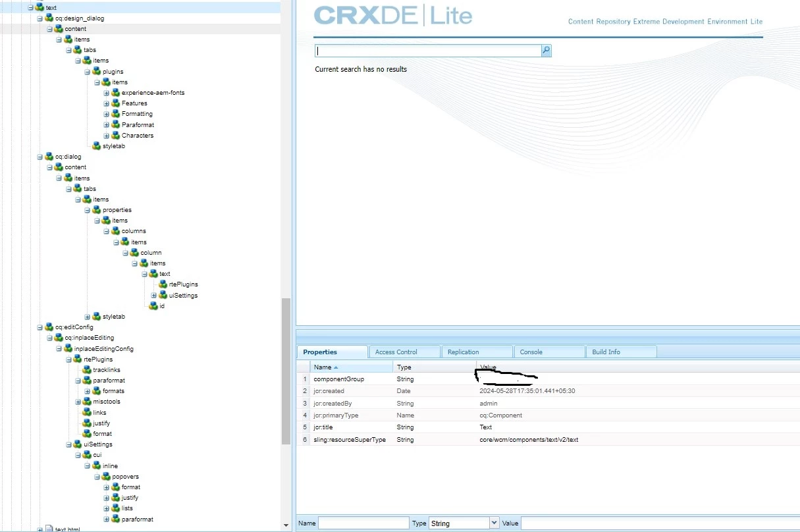Viewport: 800px width, 532px height.
Task: Click the admin value cell
Action: [x=489, y=403]
